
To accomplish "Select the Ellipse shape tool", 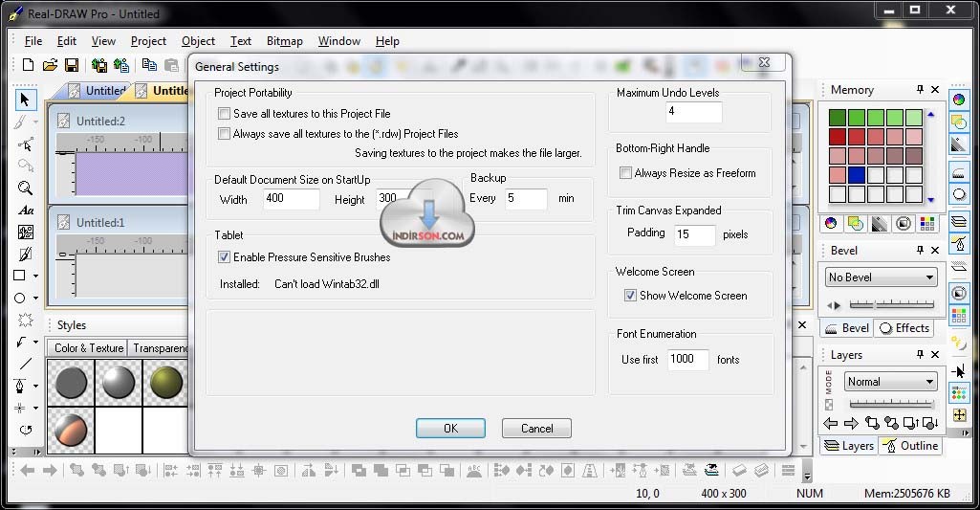I will point(20,298).
